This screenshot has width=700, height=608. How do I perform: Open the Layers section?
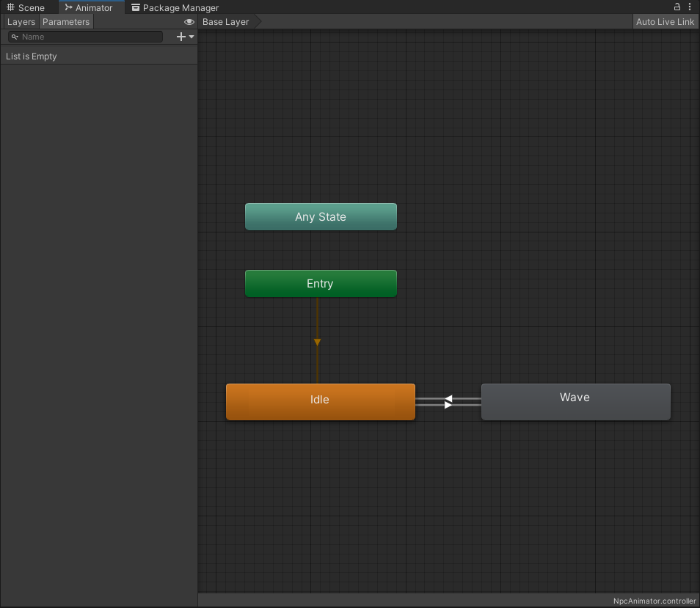[21, 22]
